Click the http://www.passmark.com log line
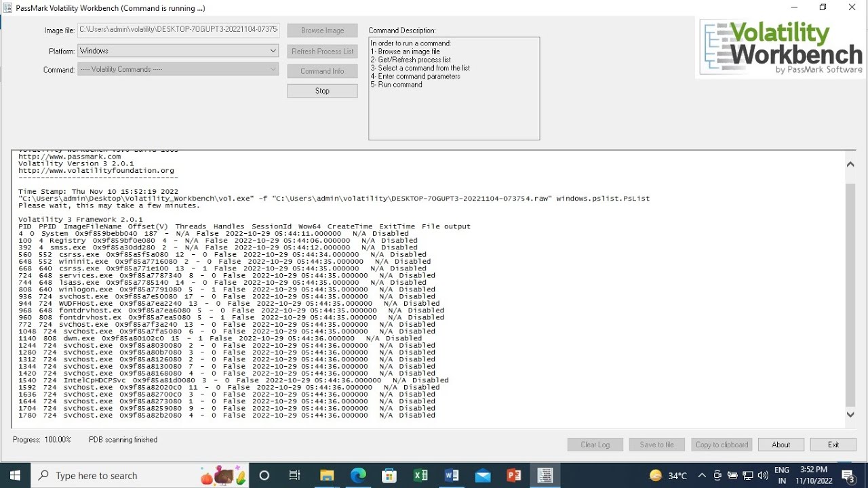Screen dimensions: 868x488 (69, 157)
